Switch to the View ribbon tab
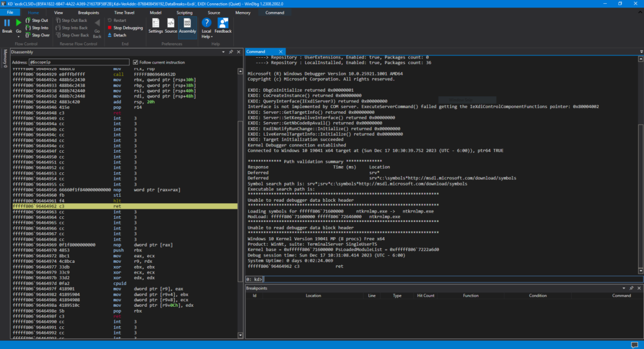The height and width of the screenshot is (349, 644). pyautogui.click(x=58, y=13)
